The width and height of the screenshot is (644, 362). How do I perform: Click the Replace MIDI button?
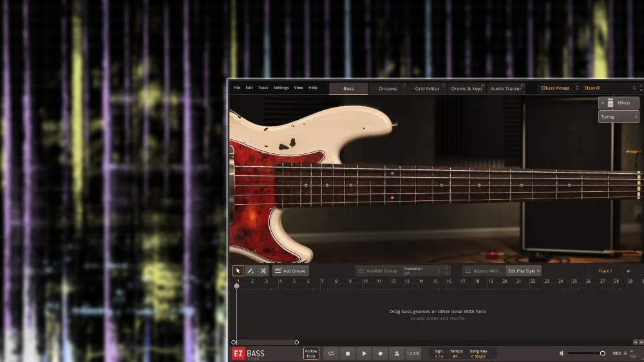click(x=483, y=271)
